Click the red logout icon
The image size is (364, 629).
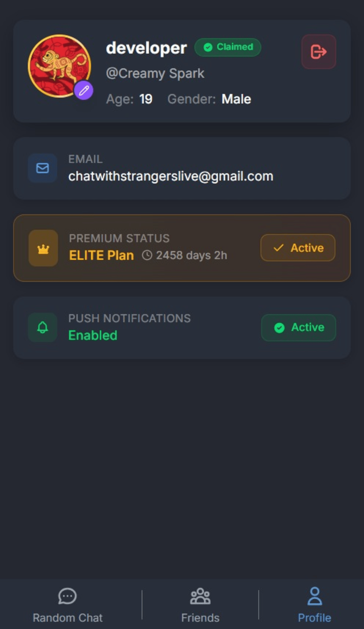318,52
